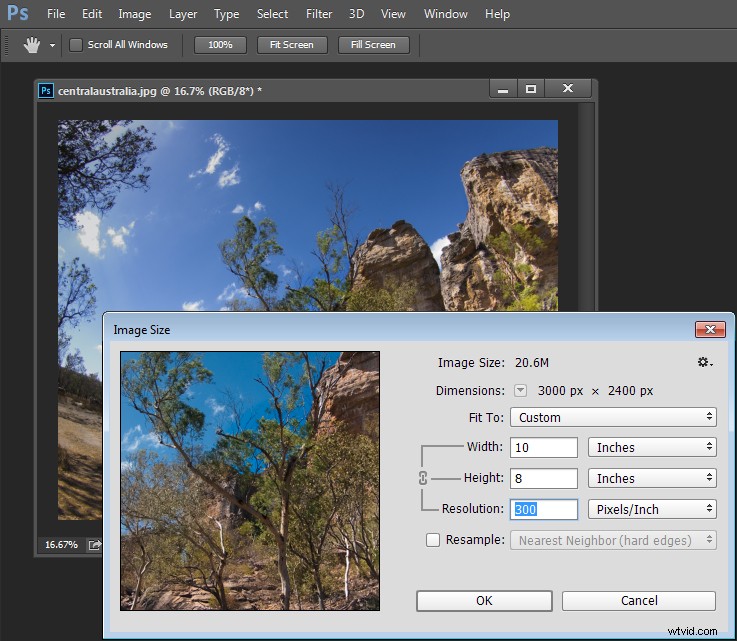Viewport: 737px width, 641px height.
Task: Click the share icon in document status bar
Action: click(94, 545)
